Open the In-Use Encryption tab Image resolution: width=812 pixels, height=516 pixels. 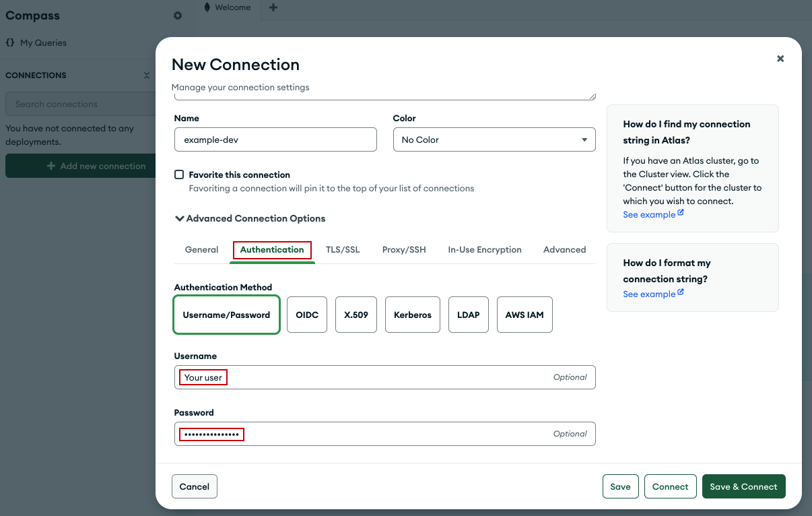click(x=484, y=249)
